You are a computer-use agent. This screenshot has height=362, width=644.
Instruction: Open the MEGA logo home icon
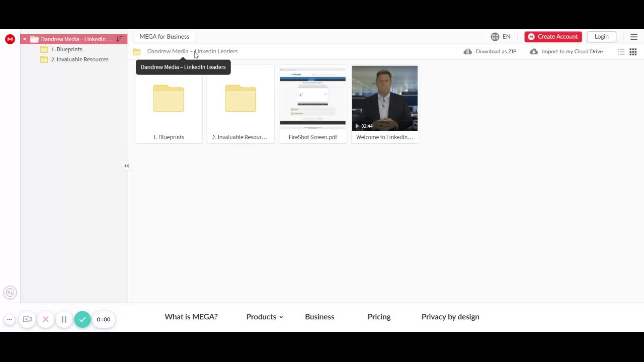pyautogui.click(x=10, y=39)
